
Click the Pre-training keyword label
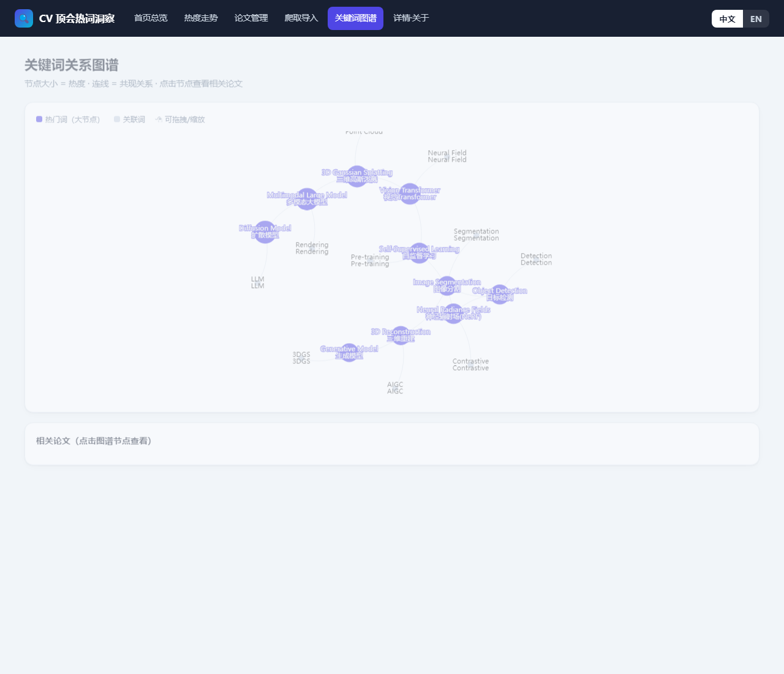point(370,260)
